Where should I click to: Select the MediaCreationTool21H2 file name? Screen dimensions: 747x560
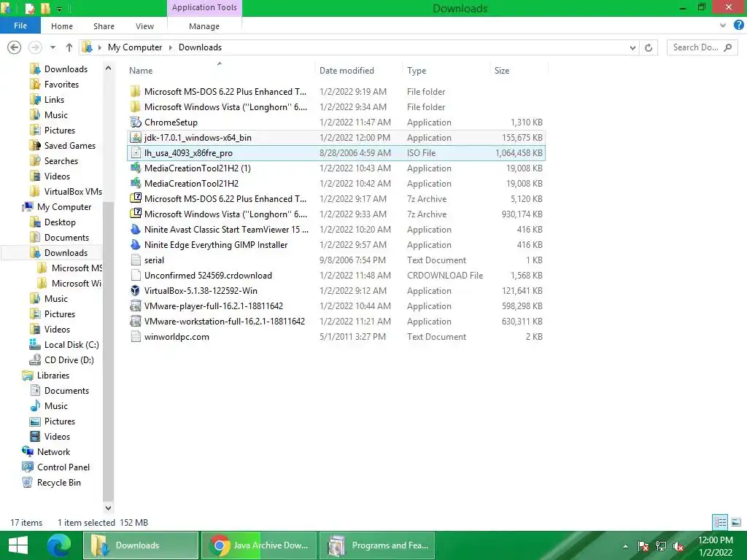192,183
